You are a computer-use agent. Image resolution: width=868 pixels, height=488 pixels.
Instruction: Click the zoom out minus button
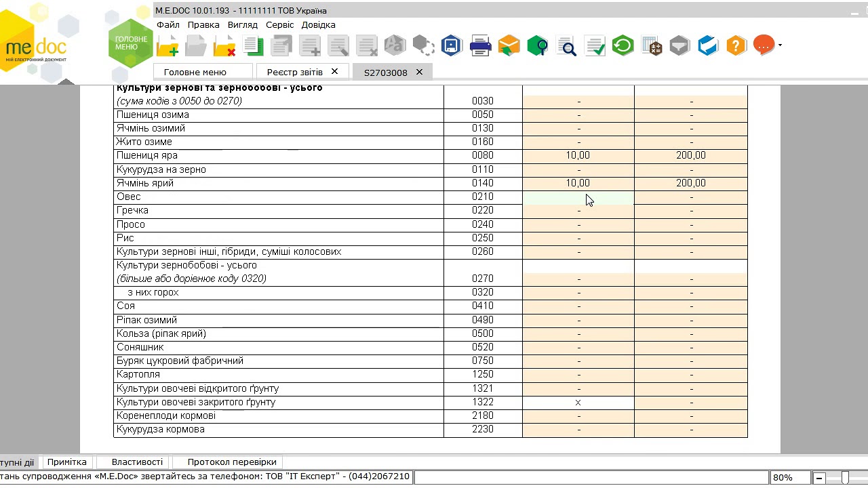819,478
